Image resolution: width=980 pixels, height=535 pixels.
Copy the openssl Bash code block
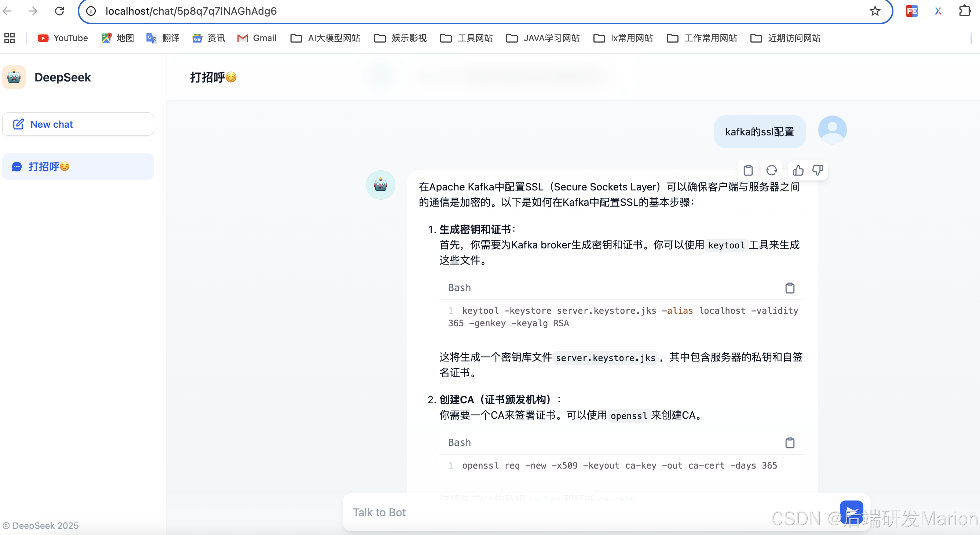[x=790, y=443]
